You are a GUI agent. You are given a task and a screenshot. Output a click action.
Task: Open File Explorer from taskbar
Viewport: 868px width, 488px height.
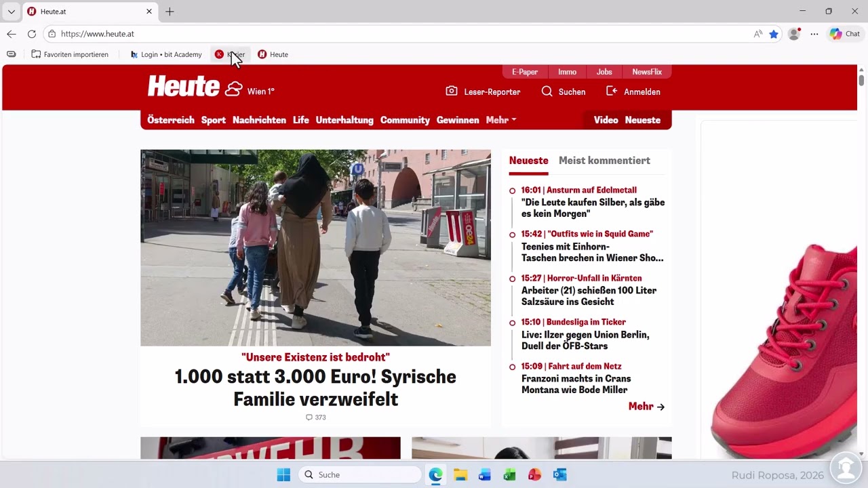460,474
